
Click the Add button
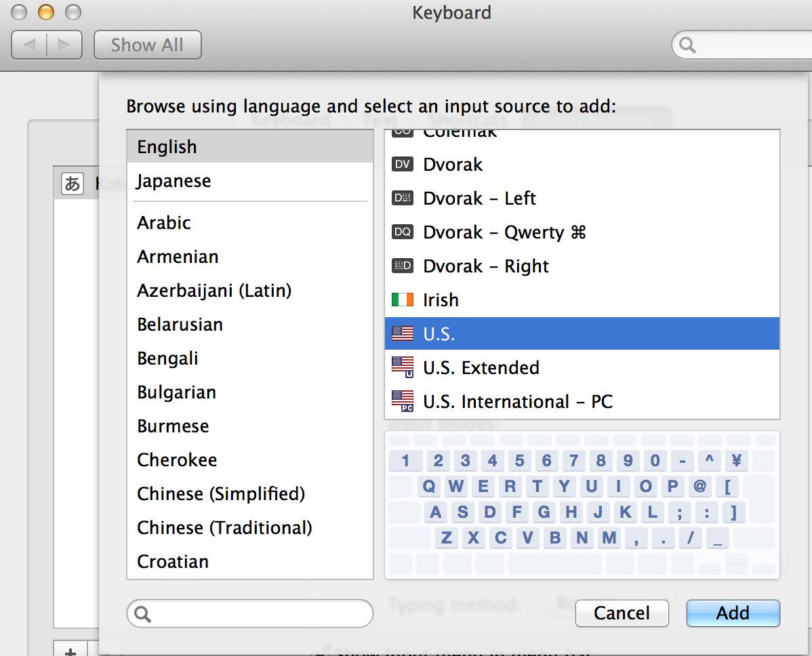(733, 613)
